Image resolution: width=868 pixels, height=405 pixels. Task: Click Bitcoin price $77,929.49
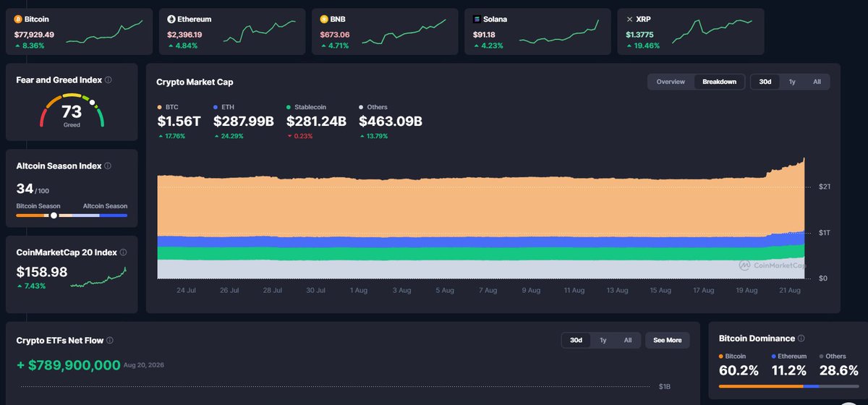pos(35,34)
